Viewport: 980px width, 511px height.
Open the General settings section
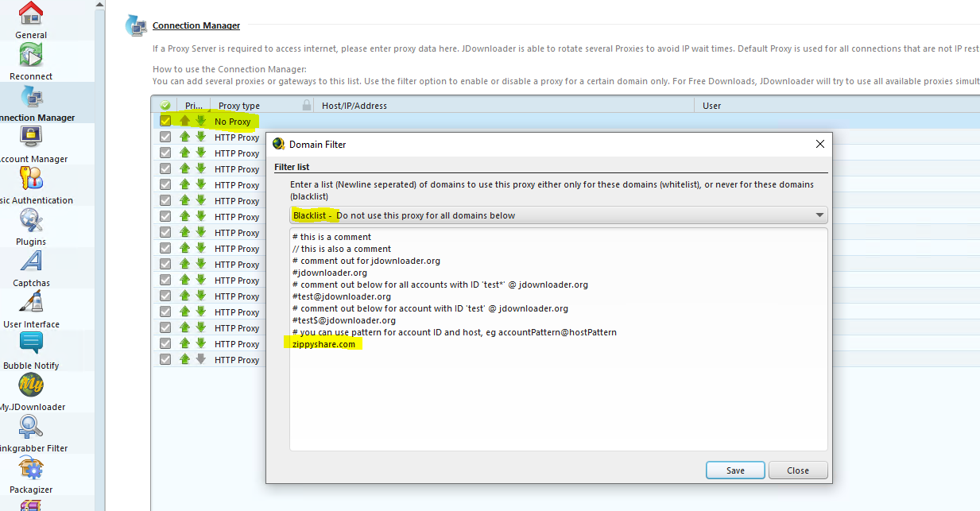pyautogui.click(x=31, y=20)
